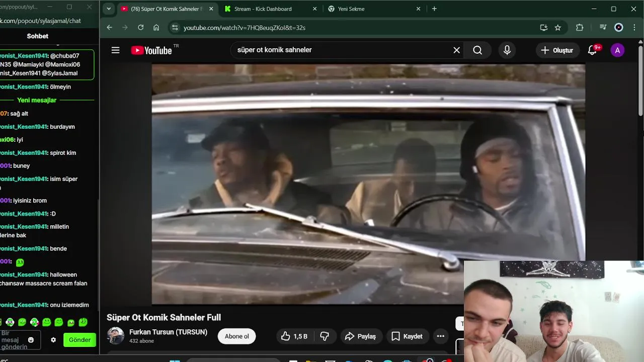Click the magnifier search button
This screenshot has height=362, width=644.
pos(477,50)
